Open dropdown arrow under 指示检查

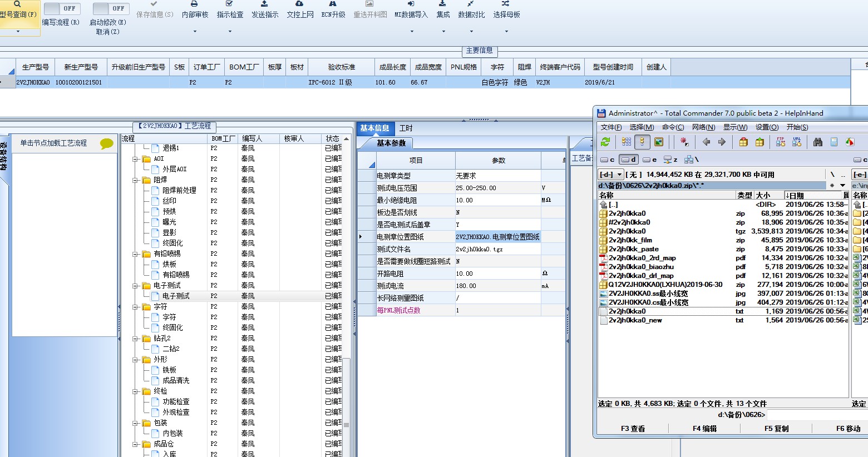point(230,31)
